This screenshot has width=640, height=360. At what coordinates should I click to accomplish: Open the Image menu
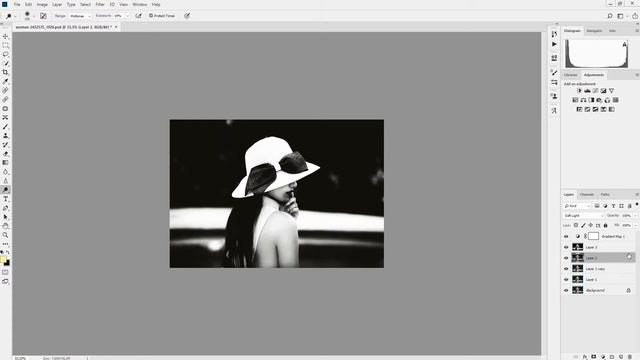pyautogui.click(x=42, y=4)
